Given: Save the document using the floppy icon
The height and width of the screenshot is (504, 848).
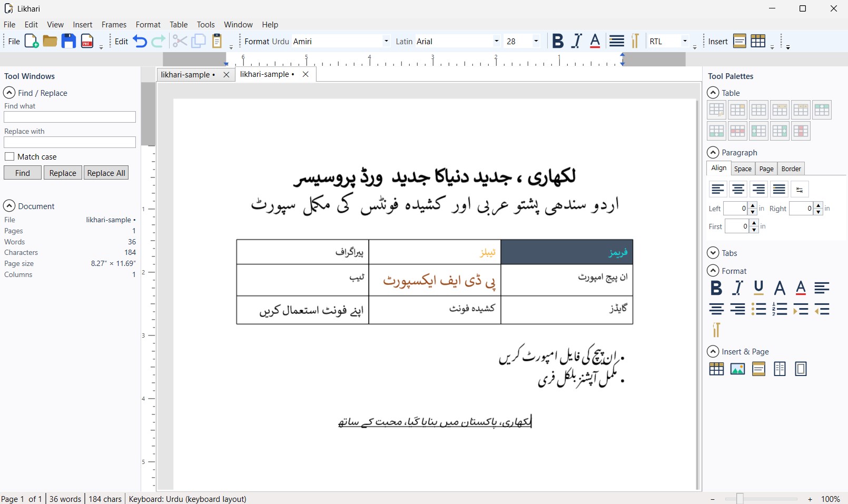Looking at the screenshot, I should point(68,41).
